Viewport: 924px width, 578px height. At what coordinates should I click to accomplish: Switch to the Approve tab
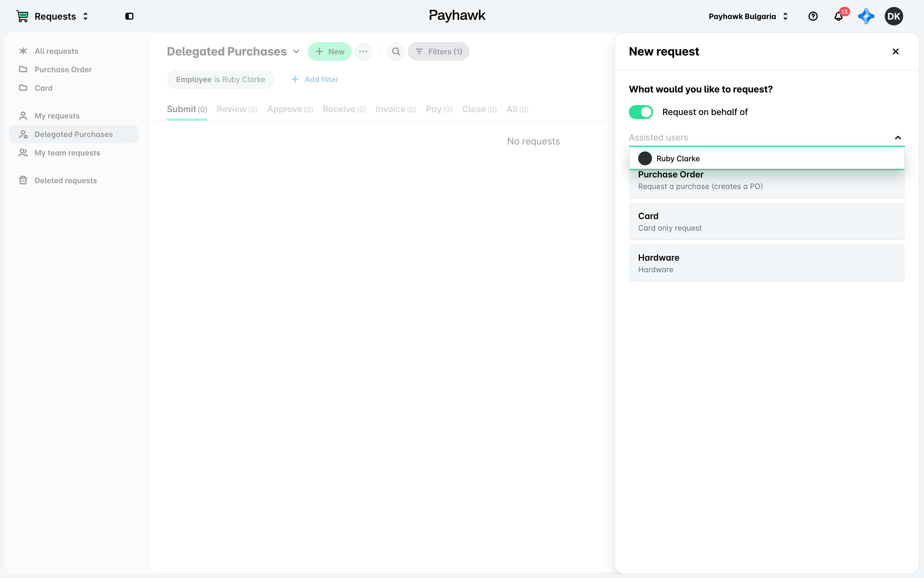coord(290,109)
